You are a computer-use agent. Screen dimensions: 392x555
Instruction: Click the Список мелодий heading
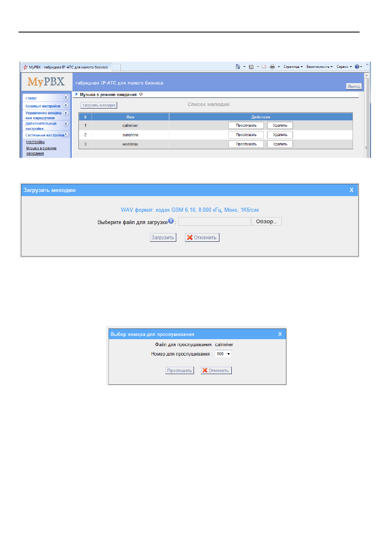point(209,104)
